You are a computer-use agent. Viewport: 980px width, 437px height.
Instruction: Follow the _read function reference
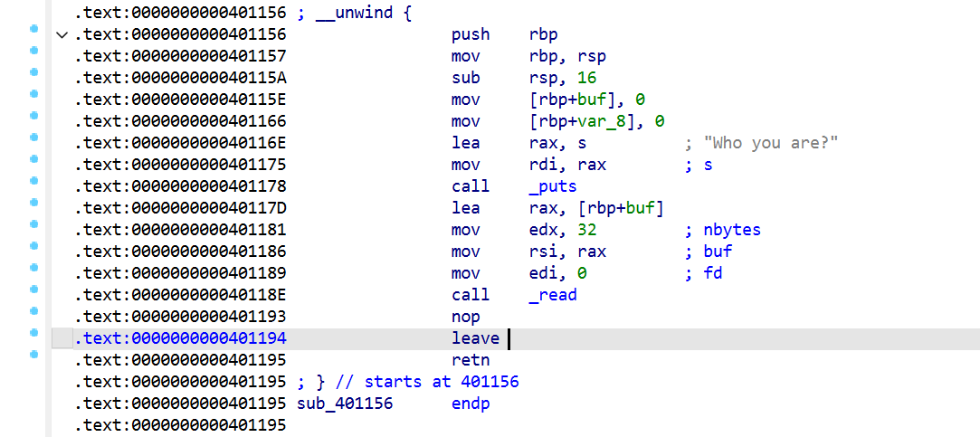point(553,294)
